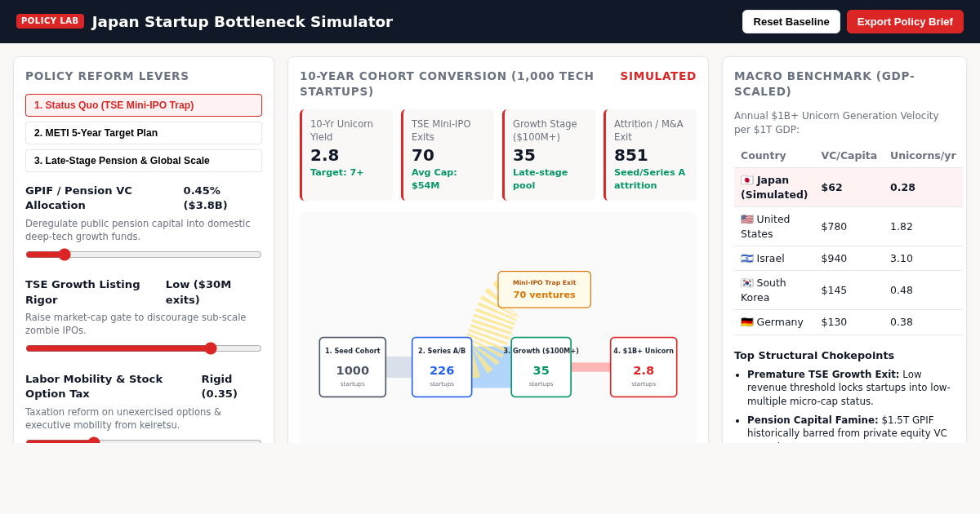Click the Attrition / M&A Exit card
Image resolution: width=980 pixels, height=514 pixels.
pos(650,155)
